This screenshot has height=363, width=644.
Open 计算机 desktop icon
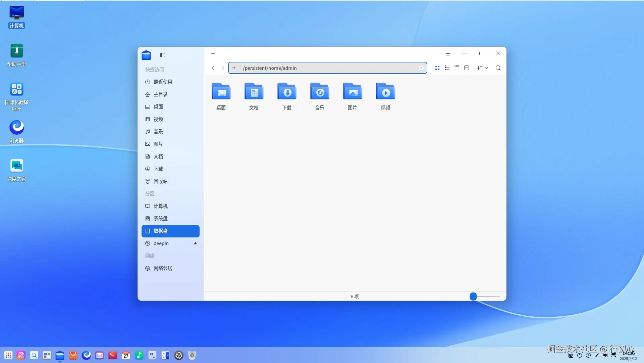click(17, 17)
